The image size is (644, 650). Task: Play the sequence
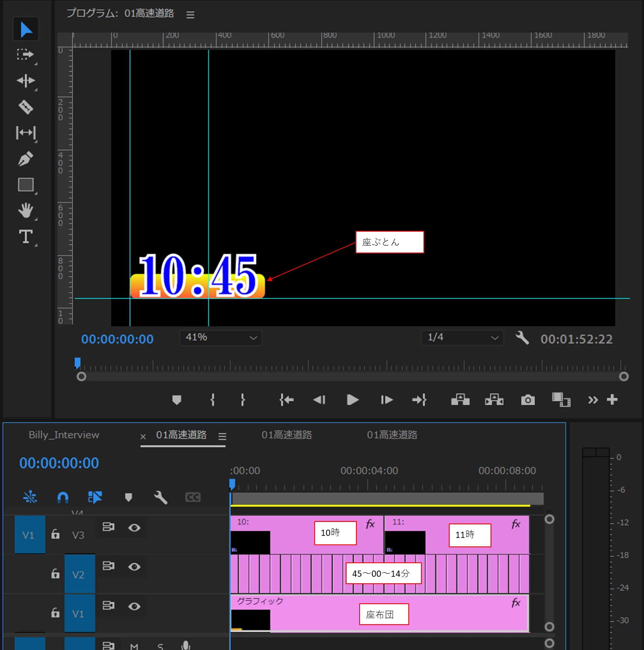click(352, 400)
